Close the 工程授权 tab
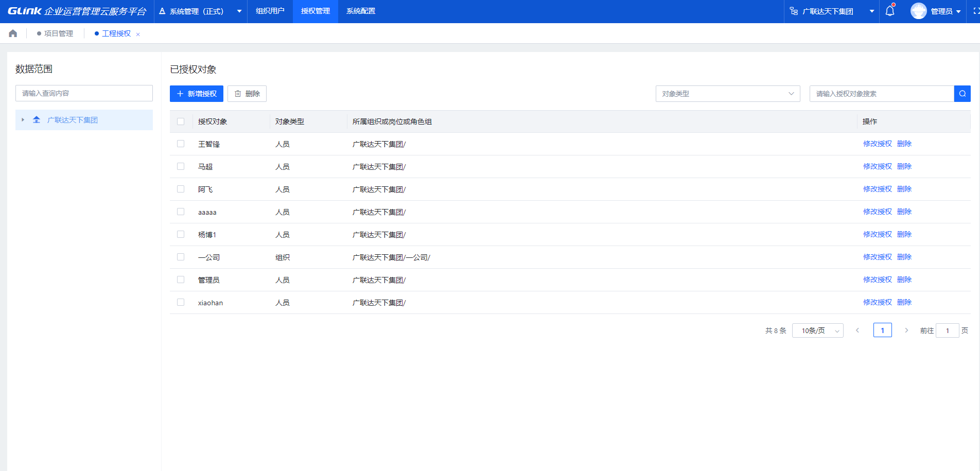Screen dimensions: 980x471 [138, 34]
